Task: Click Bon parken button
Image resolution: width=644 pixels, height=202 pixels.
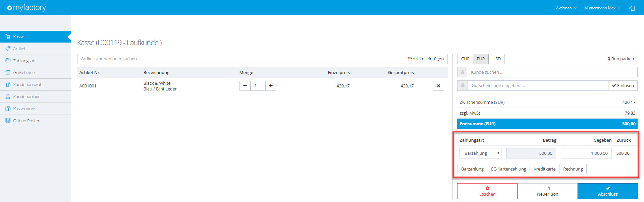Action: (621, 59)
